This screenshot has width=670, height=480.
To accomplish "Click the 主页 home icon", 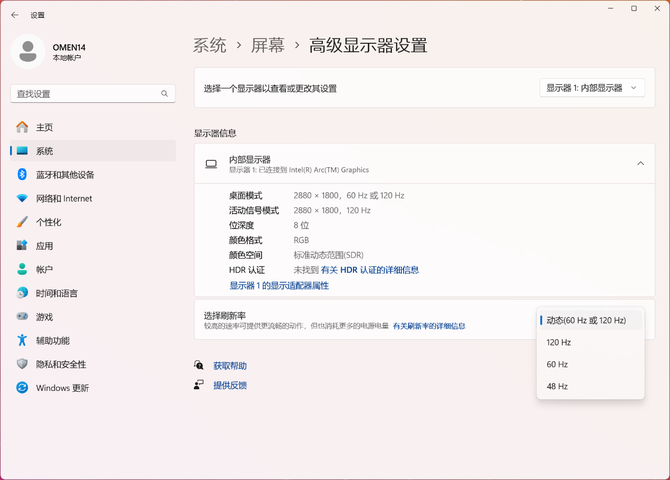I will pyautogui.click(x=22, y=127).
